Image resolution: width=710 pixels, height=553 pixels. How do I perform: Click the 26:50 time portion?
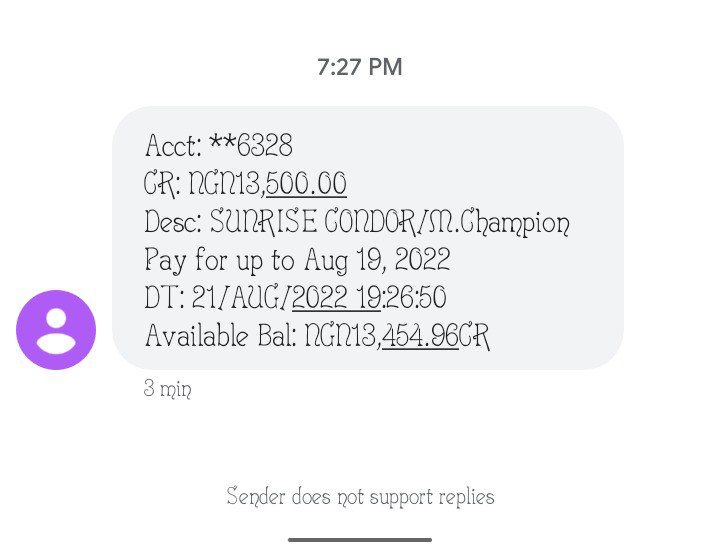click(416, 298)
